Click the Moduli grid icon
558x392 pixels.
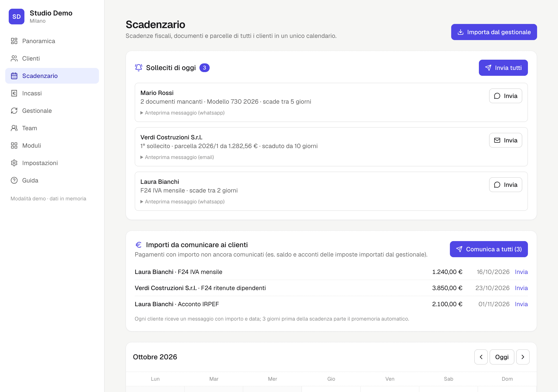click(14, 145)
